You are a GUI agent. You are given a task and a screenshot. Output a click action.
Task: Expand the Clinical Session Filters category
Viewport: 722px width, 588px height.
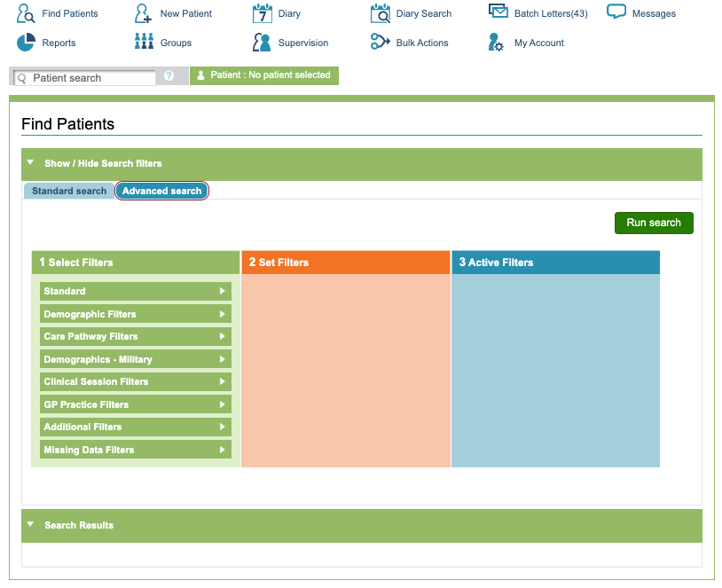[135, 381]
